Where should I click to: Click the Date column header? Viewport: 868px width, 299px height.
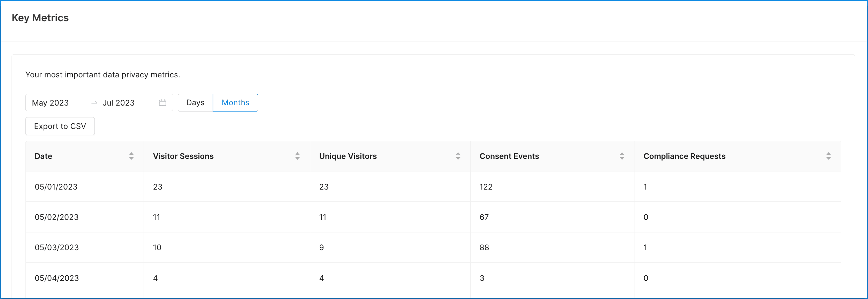pyautogui.click(x=44, y=156)
